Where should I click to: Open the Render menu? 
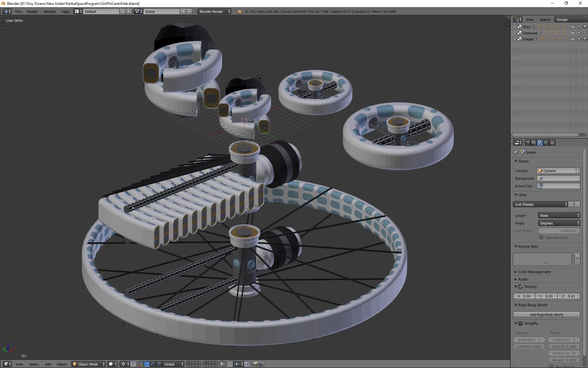tap(32, 11)
